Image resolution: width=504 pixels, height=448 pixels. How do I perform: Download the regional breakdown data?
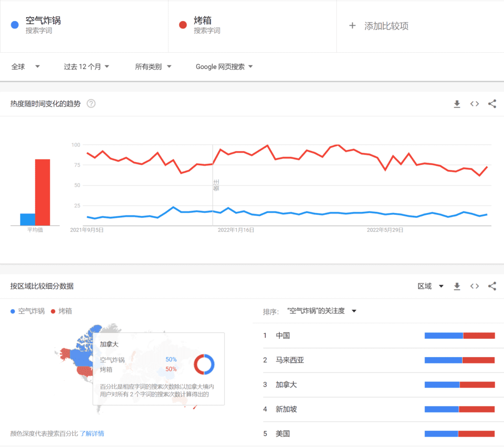457,286
